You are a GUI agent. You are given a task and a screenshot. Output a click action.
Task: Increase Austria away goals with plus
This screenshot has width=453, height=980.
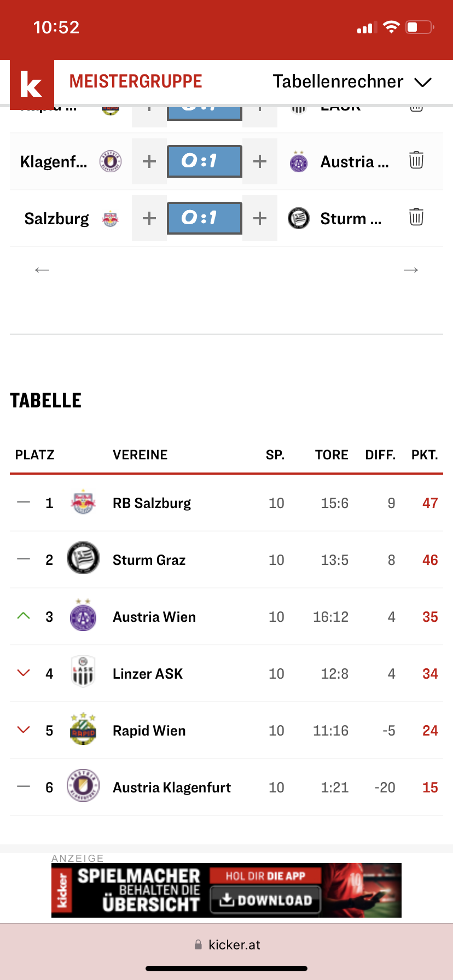tap(260, 161)
